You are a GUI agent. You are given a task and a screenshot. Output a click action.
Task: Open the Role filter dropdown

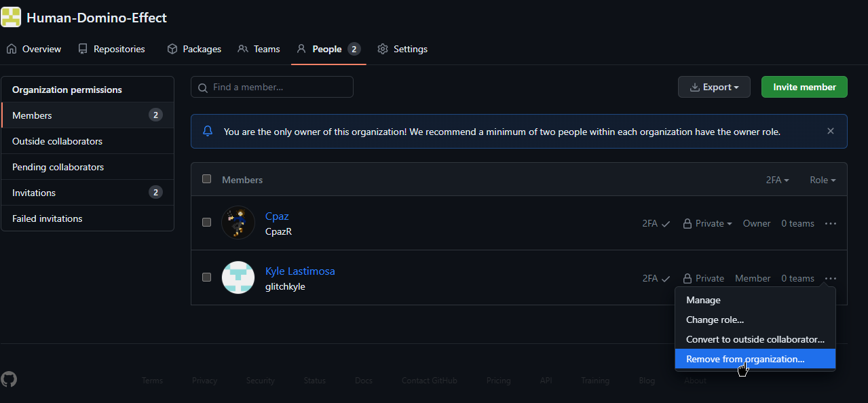point(822,180)
